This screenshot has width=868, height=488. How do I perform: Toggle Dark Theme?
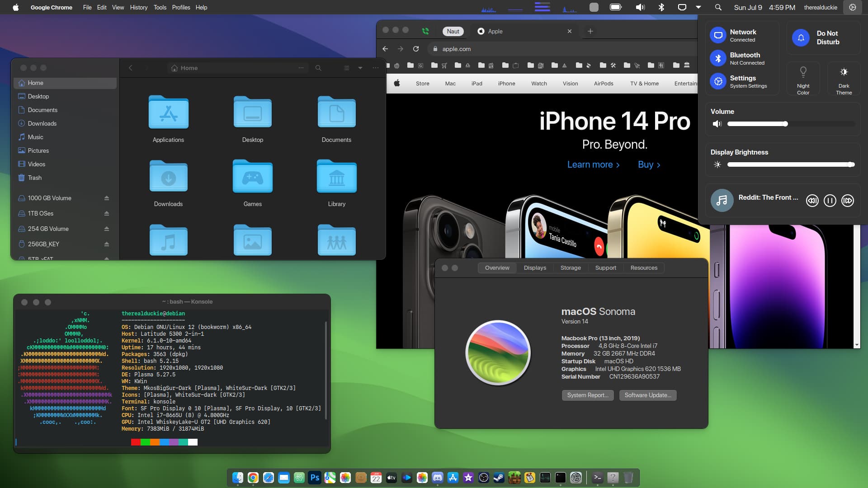844,79
